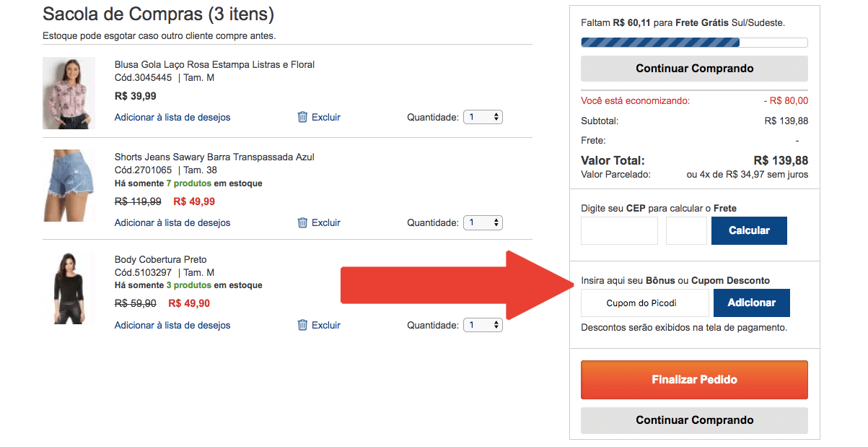Image resolution: width=868 pixels, height=447 pixels.
Task: Click the coupon code input field
Action: pos(645,303)
